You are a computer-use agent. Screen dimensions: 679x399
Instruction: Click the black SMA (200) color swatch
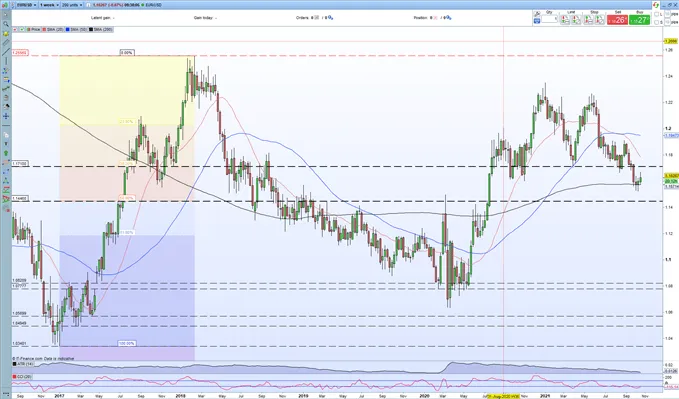coord(91,29)
